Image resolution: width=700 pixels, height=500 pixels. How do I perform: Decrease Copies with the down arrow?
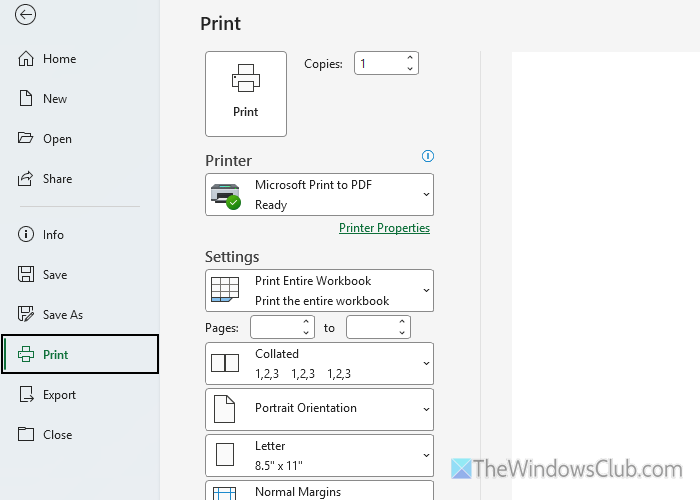coord(410,68)
